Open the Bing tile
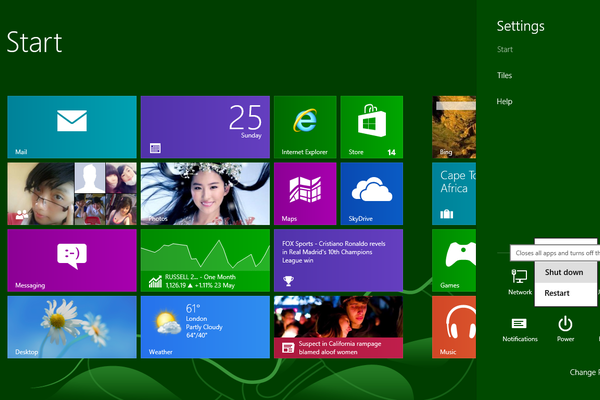Screen dimensions: 600x400 [454, 127]
